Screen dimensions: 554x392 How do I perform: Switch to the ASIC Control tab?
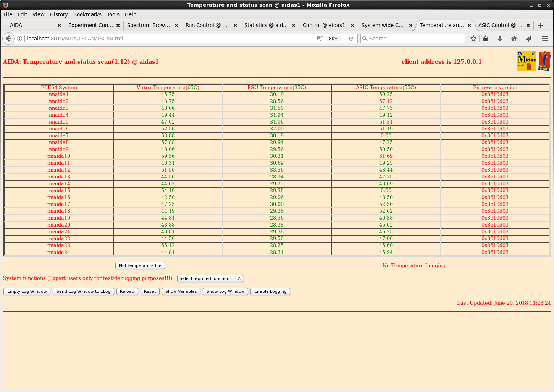click(499, 25)
